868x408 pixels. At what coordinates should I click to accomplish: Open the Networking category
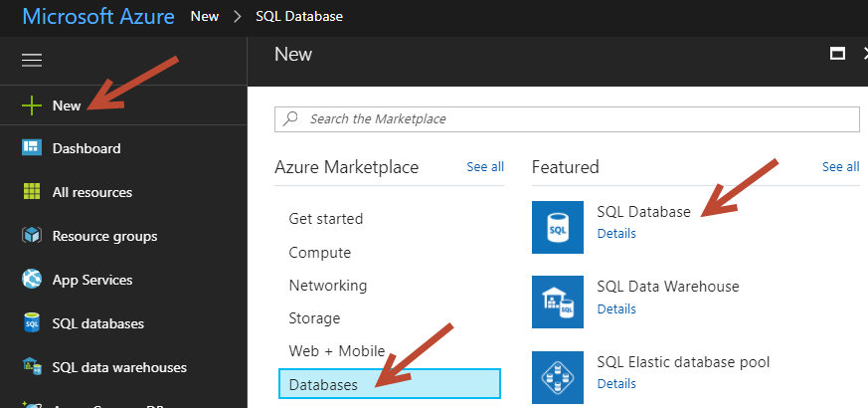coord(327,286)
